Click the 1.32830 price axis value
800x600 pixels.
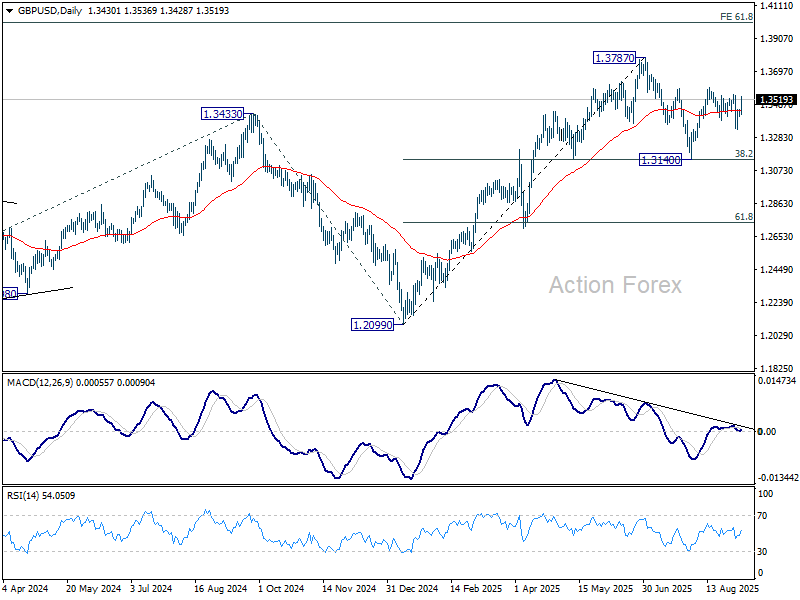pos(777,138)
